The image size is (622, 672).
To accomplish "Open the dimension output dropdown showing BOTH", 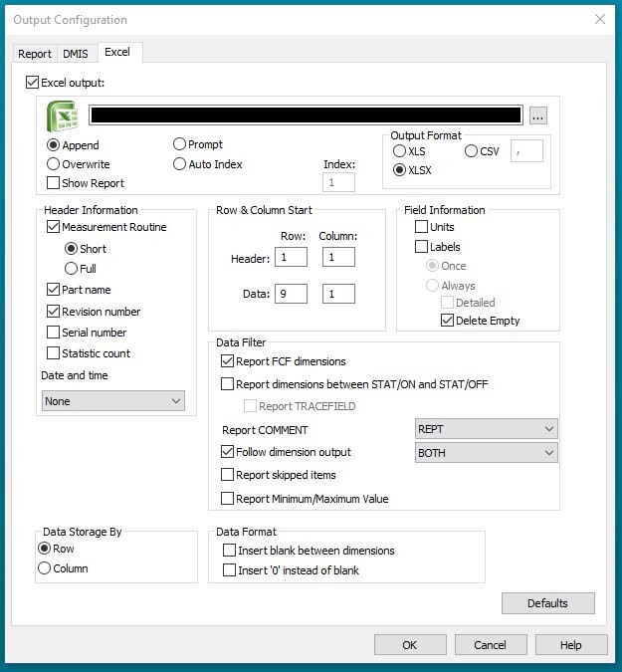I will point(487,453).
